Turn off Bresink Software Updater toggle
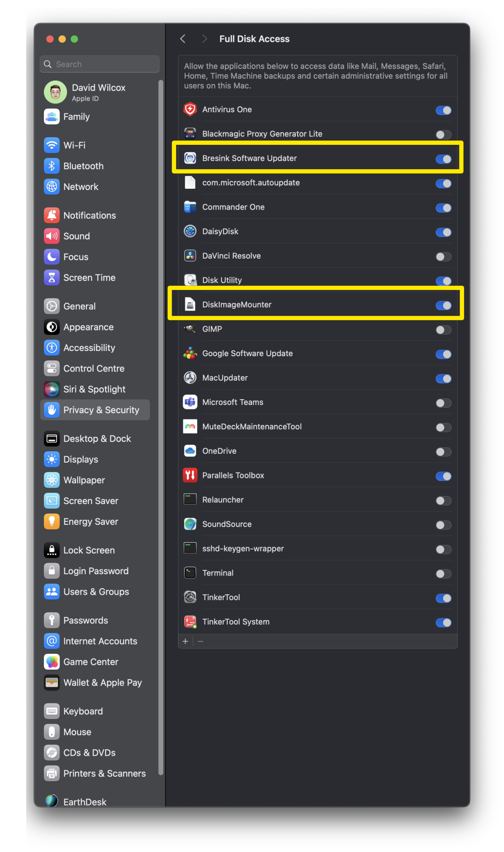Screen dimensions: 504x852 (x=444, y=159)
